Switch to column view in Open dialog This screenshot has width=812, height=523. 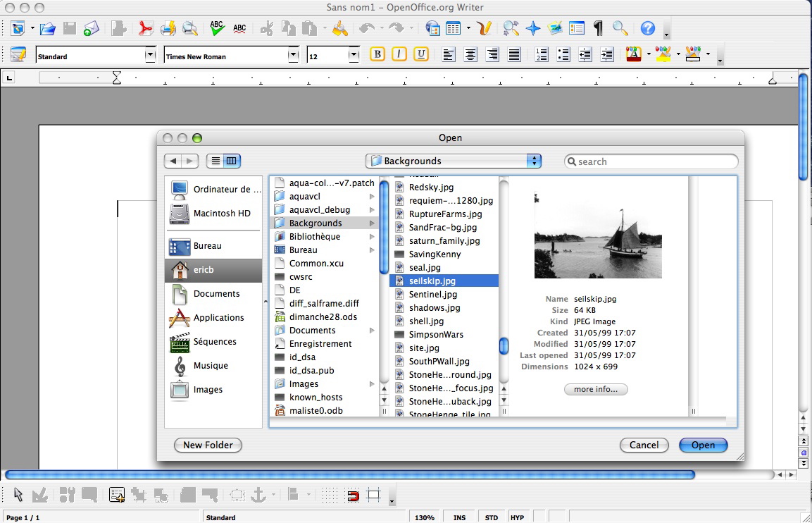tap(232, 161)
